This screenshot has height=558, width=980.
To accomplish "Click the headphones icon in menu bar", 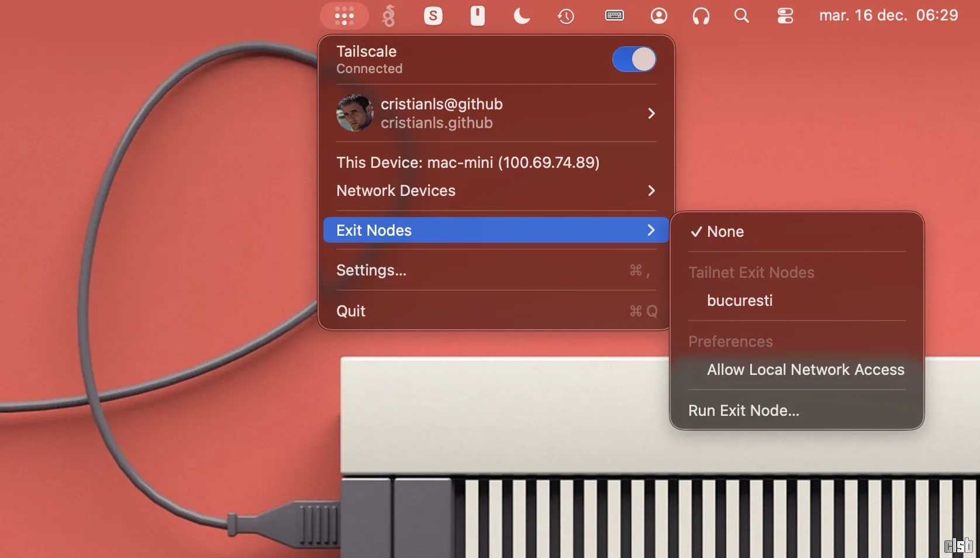I will point(701,16).
